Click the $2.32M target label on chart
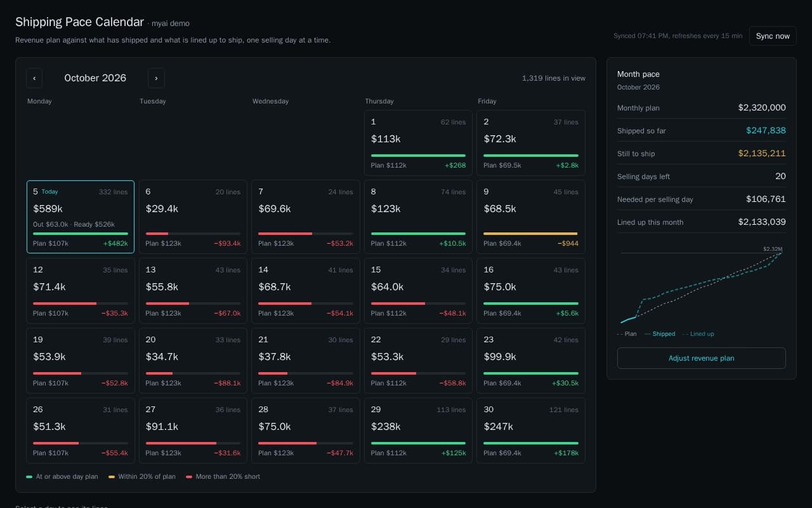 tap(773, 249)
